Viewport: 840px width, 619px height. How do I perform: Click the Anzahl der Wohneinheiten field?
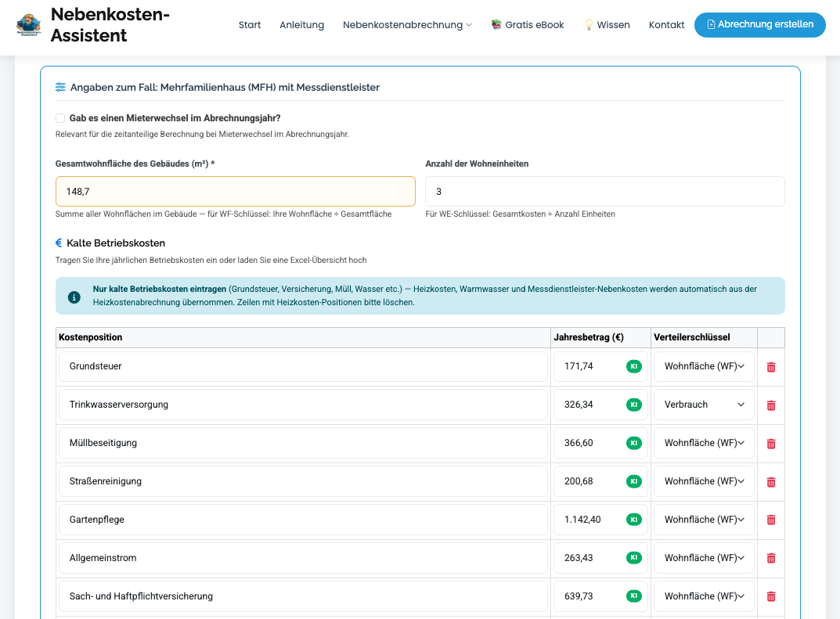click(x=605, y=191)
